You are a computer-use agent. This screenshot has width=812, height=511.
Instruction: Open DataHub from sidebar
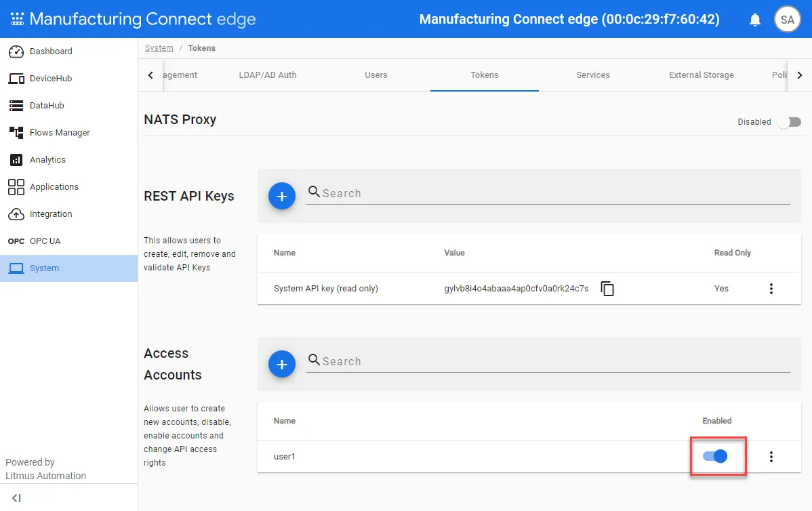click(69, 106)
